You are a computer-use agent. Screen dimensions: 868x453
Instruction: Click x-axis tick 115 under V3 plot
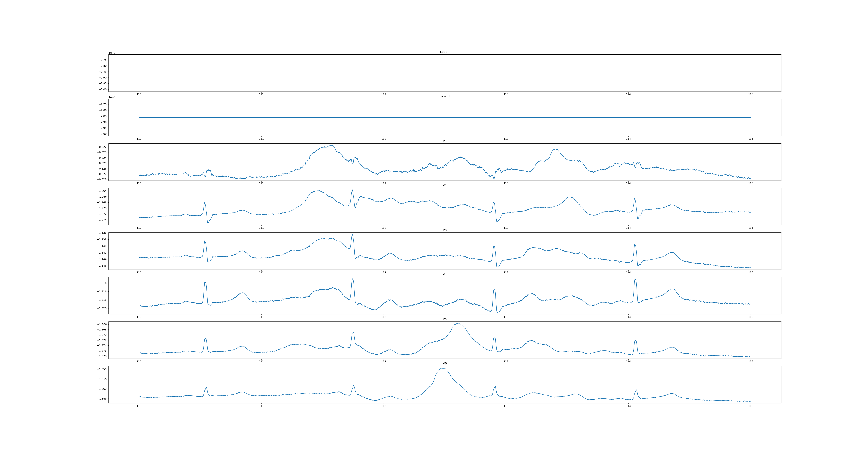coord(750,272)
